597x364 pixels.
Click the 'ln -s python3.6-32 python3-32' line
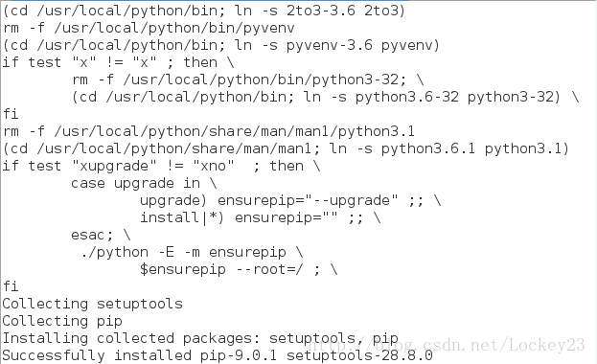pos(326,97)
